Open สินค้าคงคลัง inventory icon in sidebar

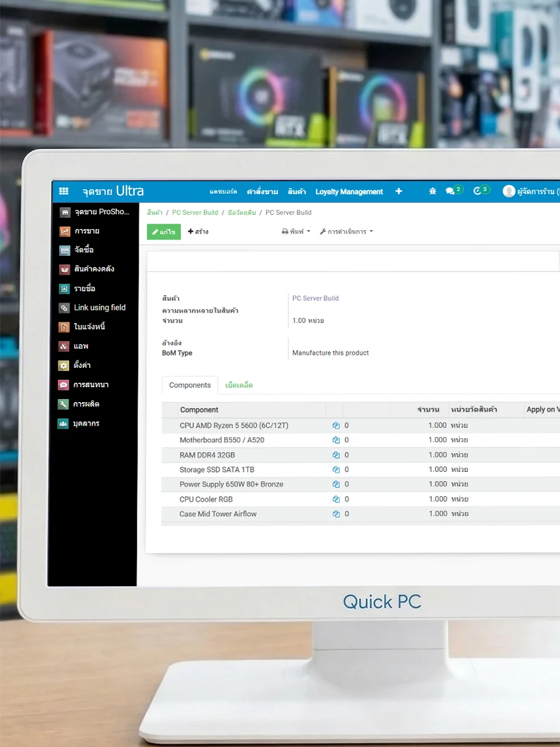65,270
